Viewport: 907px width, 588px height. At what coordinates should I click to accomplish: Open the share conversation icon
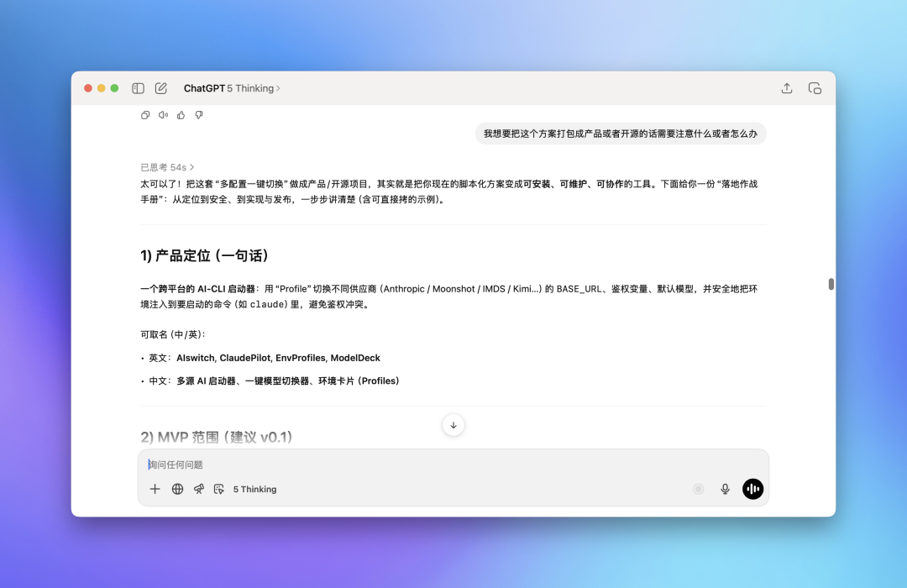click(787, 88)
